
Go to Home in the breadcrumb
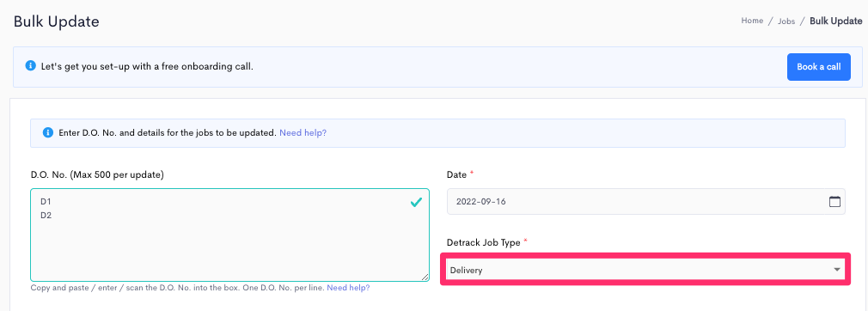[x=752, y=21]
